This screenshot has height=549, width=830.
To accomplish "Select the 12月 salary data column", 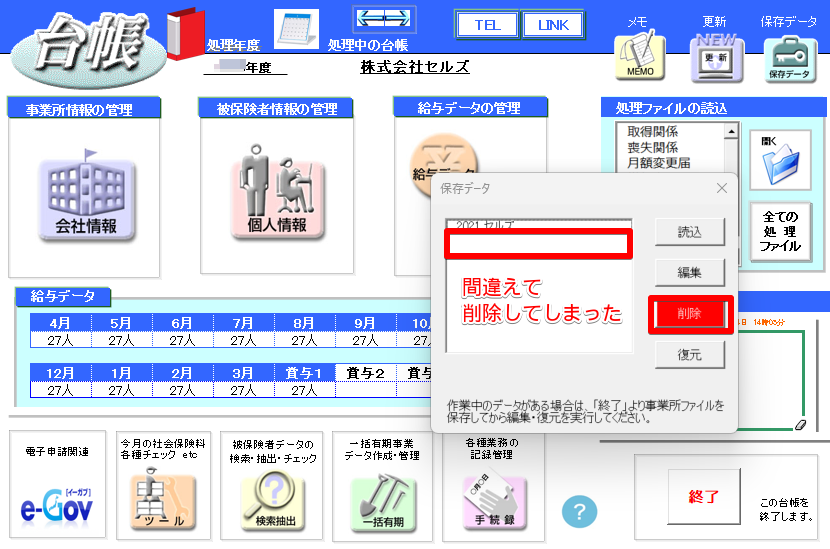I will [x=60, y=373].
